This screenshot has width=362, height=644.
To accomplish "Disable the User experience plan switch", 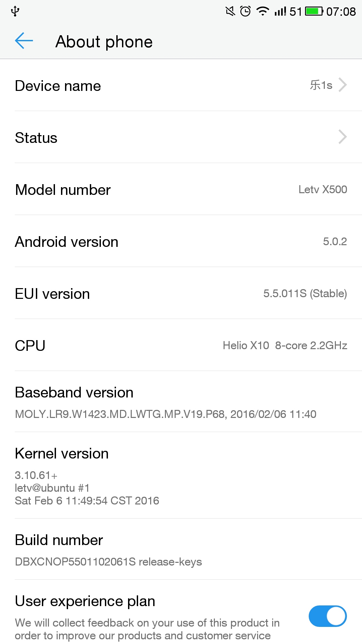I will tap(327, 616).
